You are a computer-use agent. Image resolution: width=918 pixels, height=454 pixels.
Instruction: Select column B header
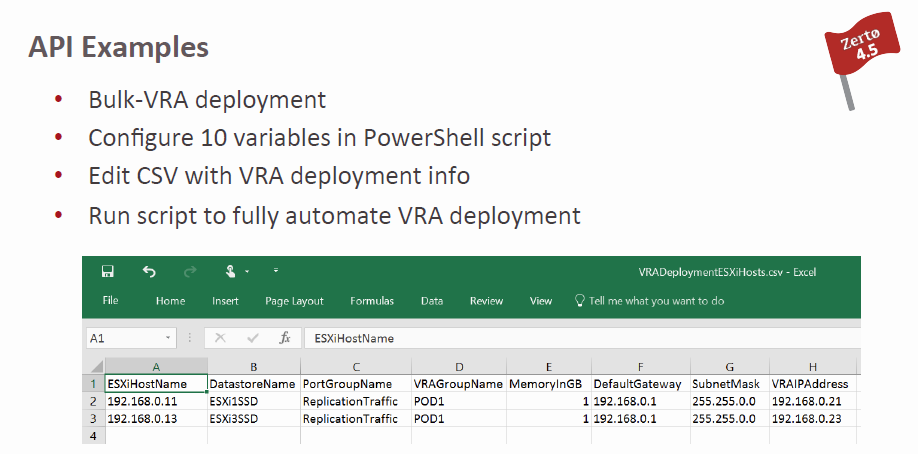pyautogui.click(x=254, y=367)
